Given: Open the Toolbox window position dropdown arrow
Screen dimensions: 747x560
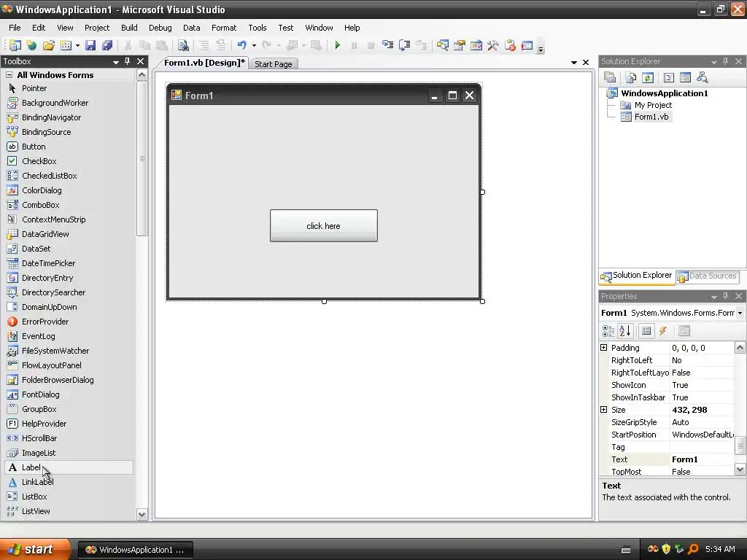Looking at the screenshot, I should tap(115, 62).
